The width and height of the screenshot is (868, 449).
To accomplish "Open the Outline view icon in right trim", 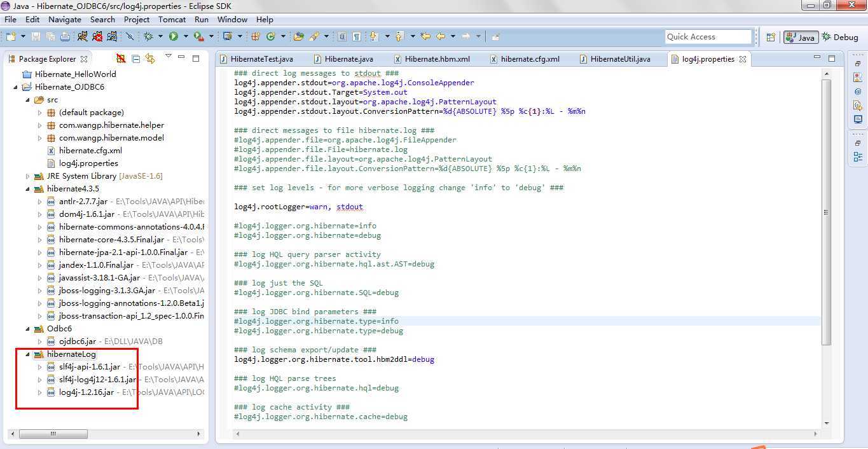I will (858, 156).
